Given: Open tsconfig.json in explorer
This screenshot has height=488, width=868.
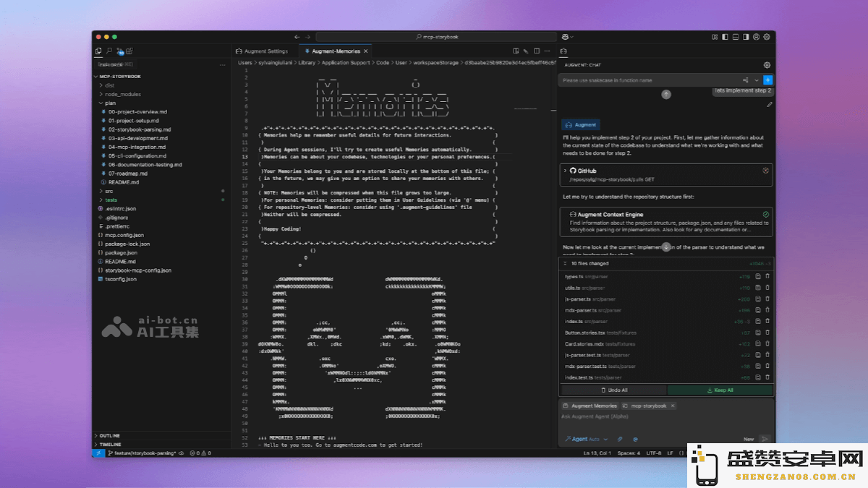Looking at the screenshot, I should pyautogui.click(x=121, y=278).
